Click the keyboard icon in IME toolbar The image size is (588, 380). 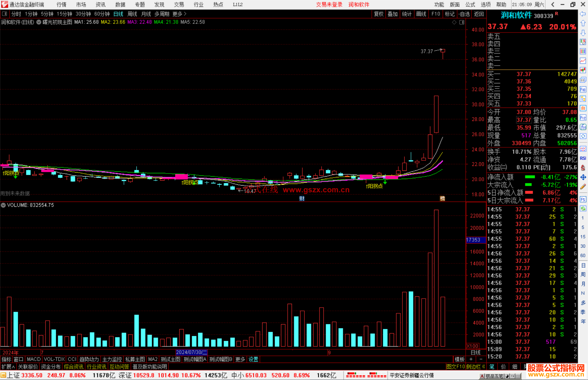click(x=518, y=376)
